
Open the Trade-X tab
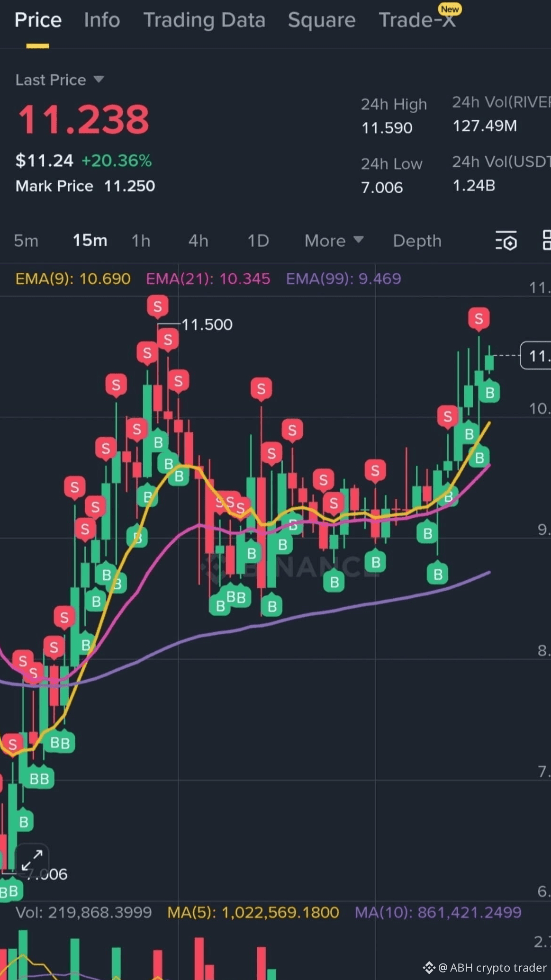pos(418,20)
